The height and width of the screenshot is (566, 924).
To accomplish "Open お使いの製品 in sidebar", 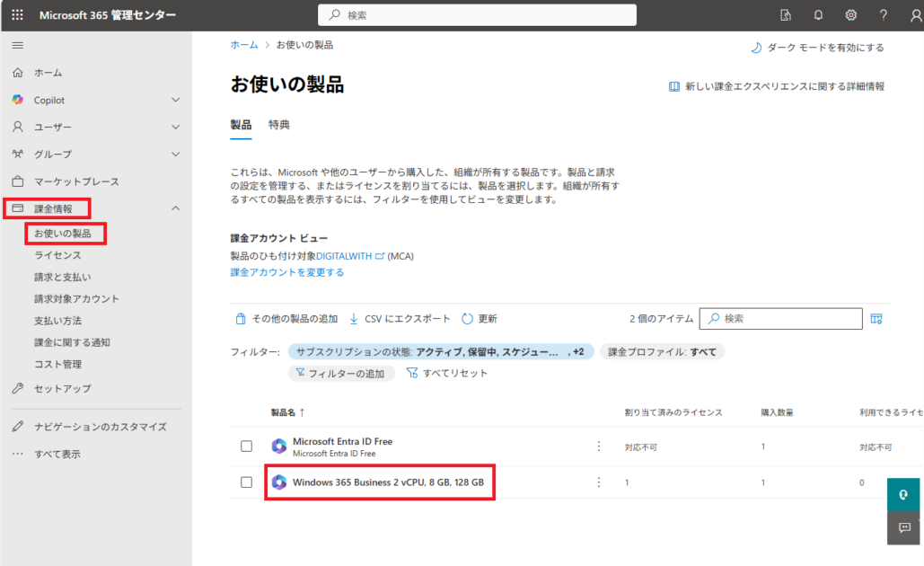I will (x=63, y=234).
